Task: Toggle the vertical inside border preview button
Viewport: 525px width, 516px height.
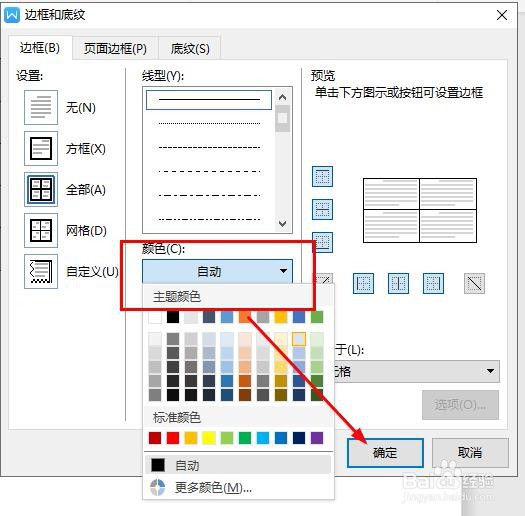Action: coord(398,284)
